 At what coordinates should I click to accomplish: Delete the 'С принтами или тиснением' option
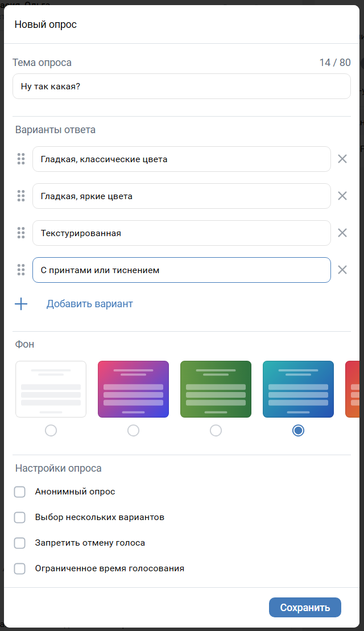coord(342,270)
